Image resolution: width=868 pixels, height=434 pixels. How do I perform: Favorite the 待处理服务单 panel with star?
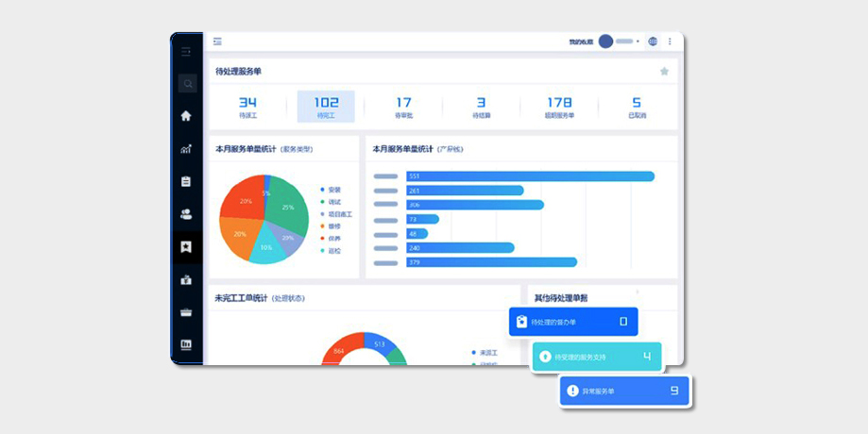[x=664, y=72]
